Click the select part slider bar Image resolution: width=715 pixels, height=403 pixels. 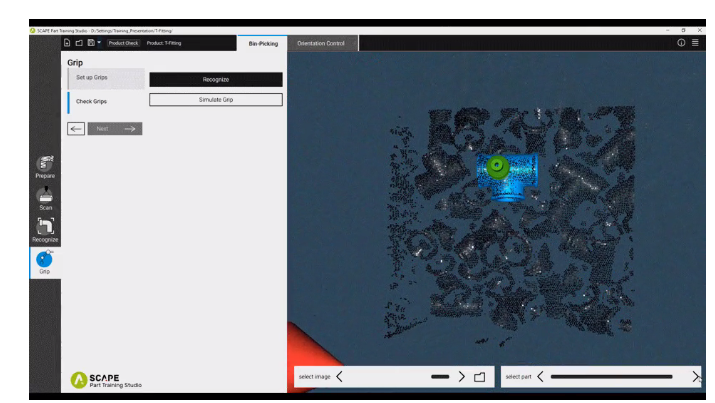(x=611, y=377)
